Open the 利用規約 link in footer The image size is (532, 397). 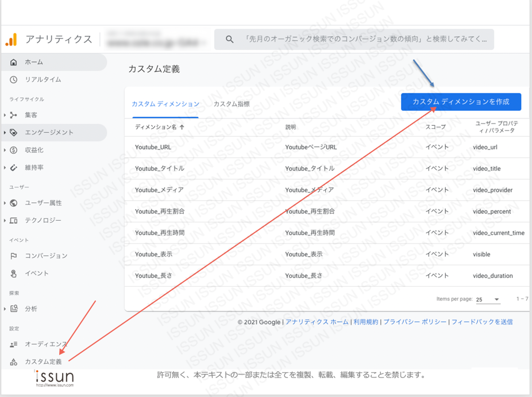tap(366, 322)
